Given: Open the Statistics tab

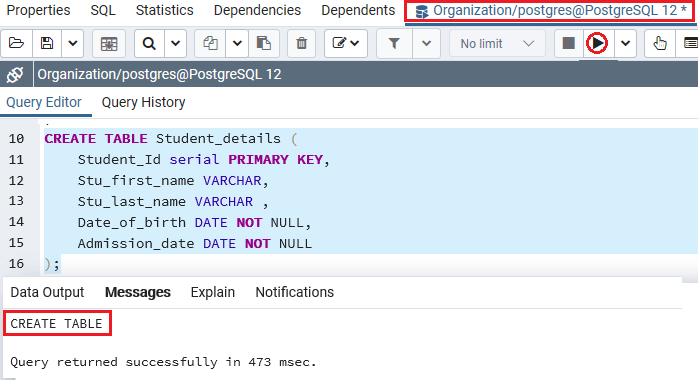Looking at the screenshot, I should pos(165,10).
